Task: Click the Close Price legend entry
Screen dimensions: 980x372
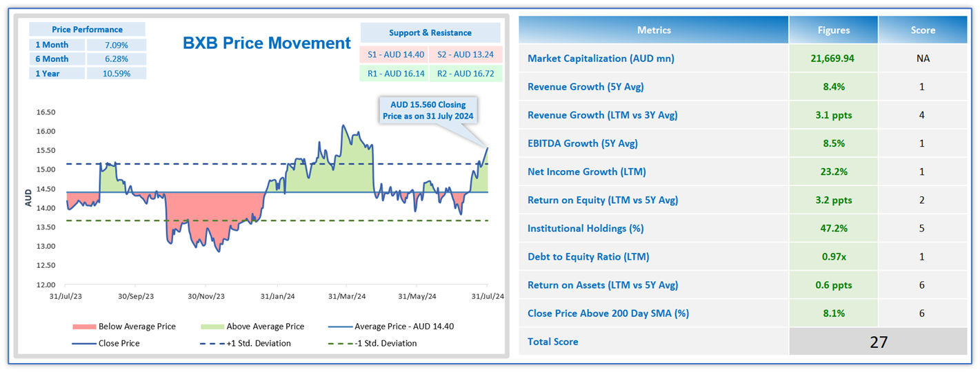Action: click(x=106, y=343)
